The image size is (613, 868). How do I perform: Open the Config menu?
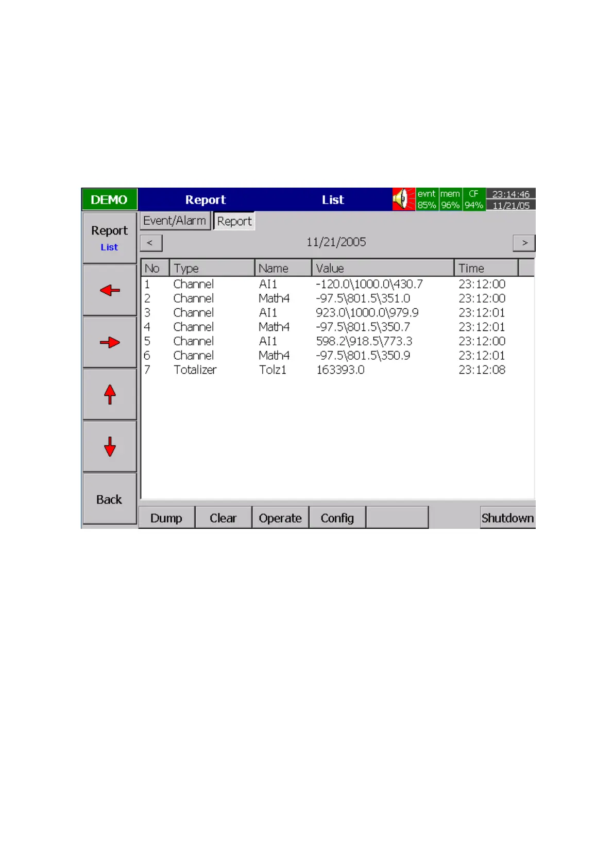point(337,518)
